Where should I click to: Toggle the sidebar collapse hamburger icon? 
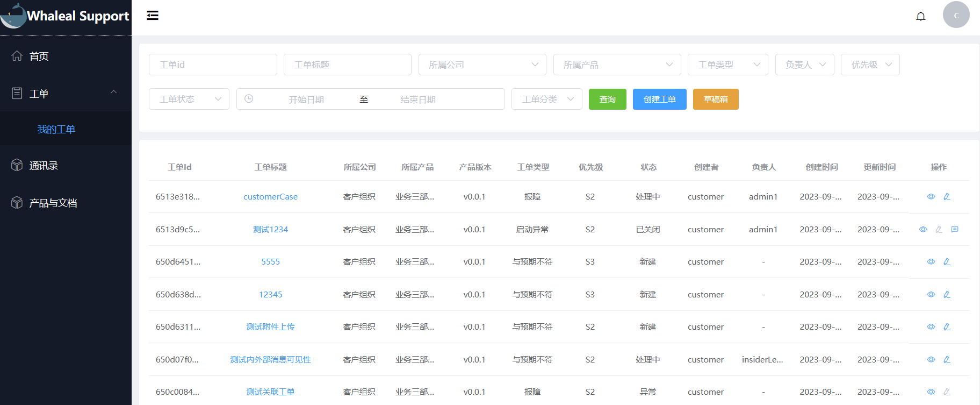(x=153, y=15)
